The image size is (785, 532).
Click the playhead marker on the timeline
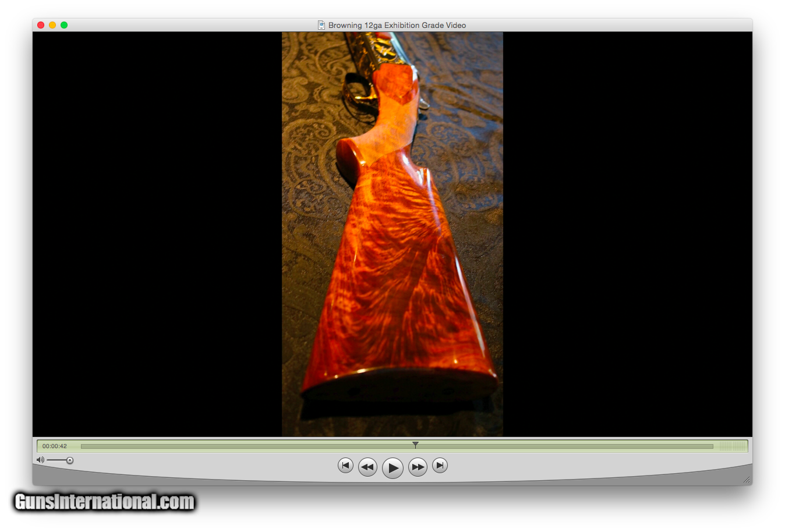click(x=415, y=445)
